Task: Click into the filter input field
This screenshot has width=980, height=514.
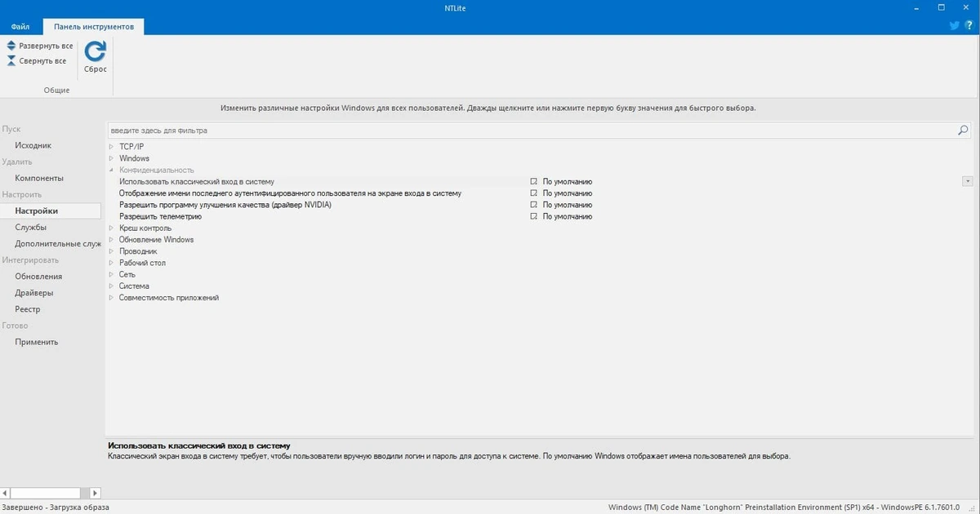Action: pos(531,130)
